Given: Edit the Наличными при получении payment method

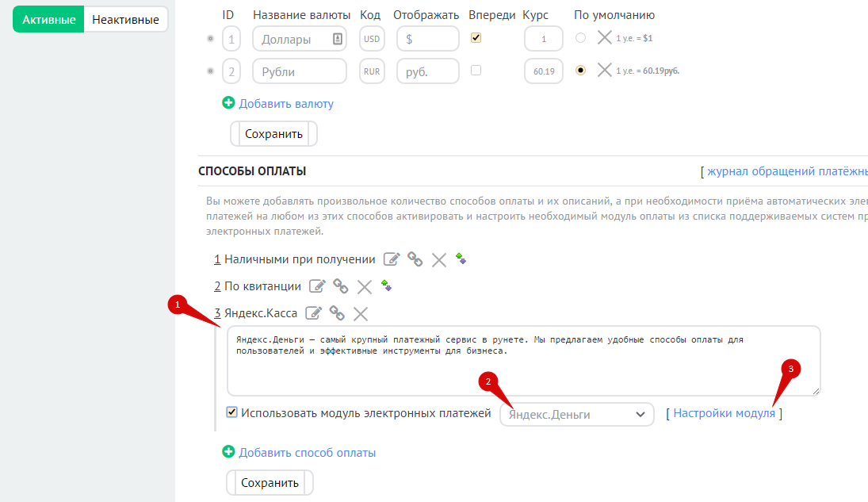Looking at the screenshot, I should click(392, 259).
